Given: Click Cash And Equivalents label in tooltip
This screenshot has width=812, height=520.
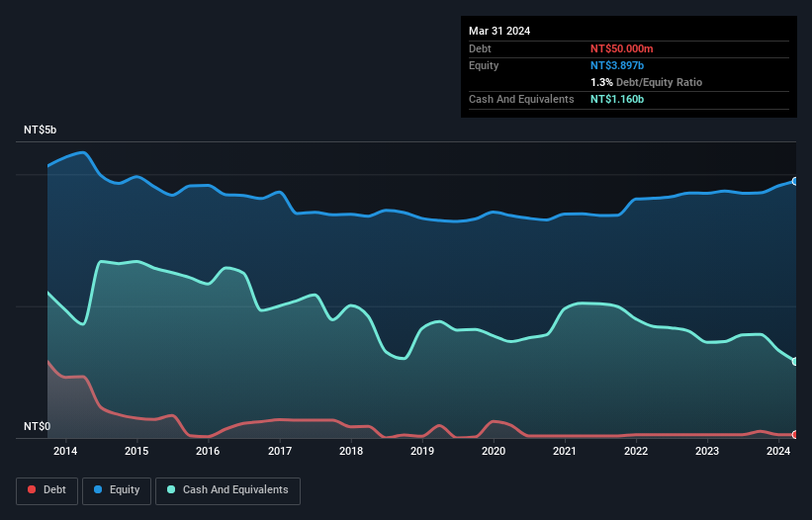Looking at the screenshot, I should point(521,99).
